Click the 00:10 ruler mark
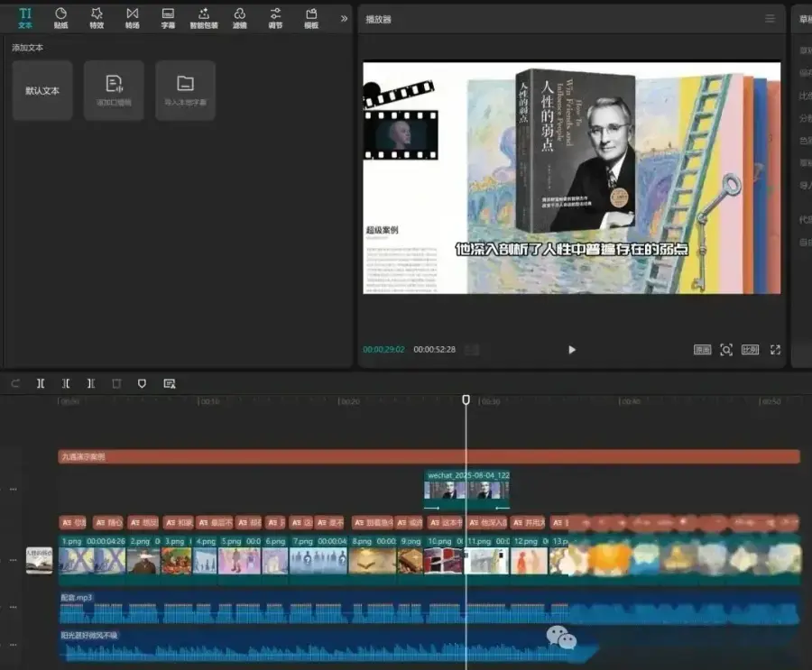The width and height of the screenshot is (812, 670). (x=208, y=401)
